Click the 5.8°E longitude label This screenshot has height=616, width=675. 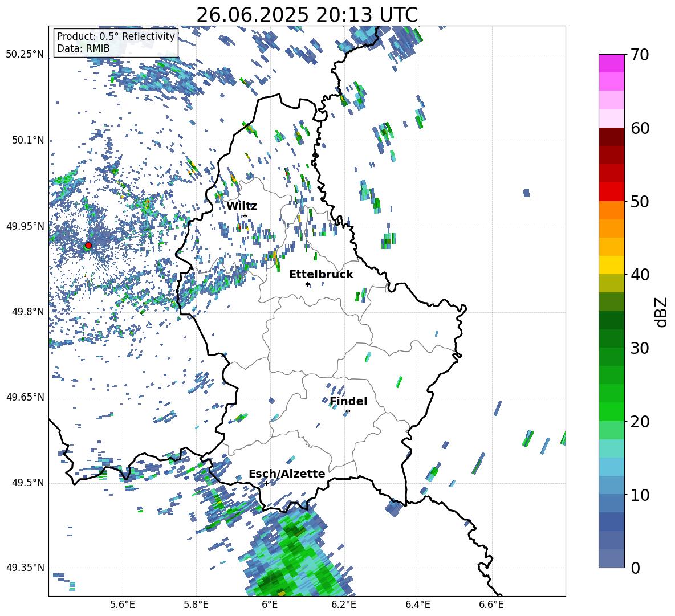(x=196, y=605)
